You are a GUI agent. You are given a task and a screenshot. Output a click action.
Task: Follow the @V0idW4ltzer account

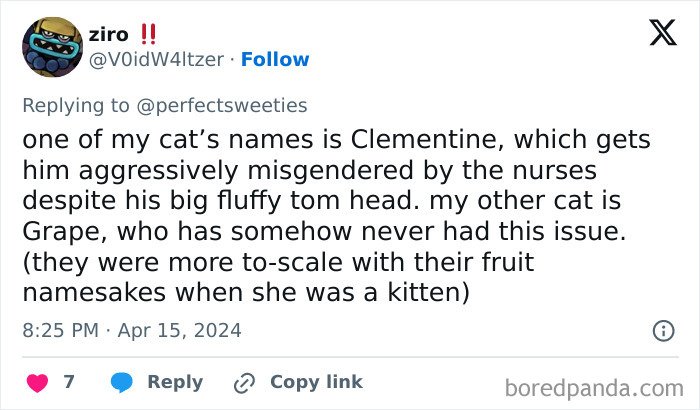point(275,60)
